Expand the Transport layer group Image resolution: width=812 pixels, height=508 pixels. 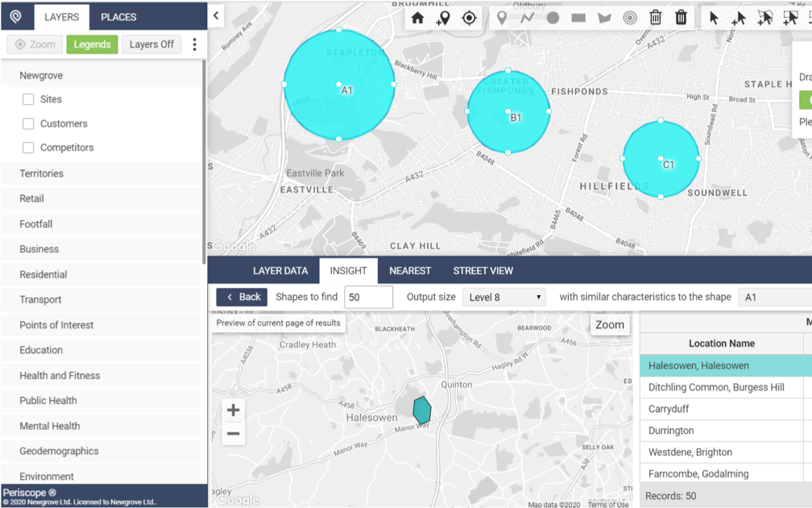(101, 300)
